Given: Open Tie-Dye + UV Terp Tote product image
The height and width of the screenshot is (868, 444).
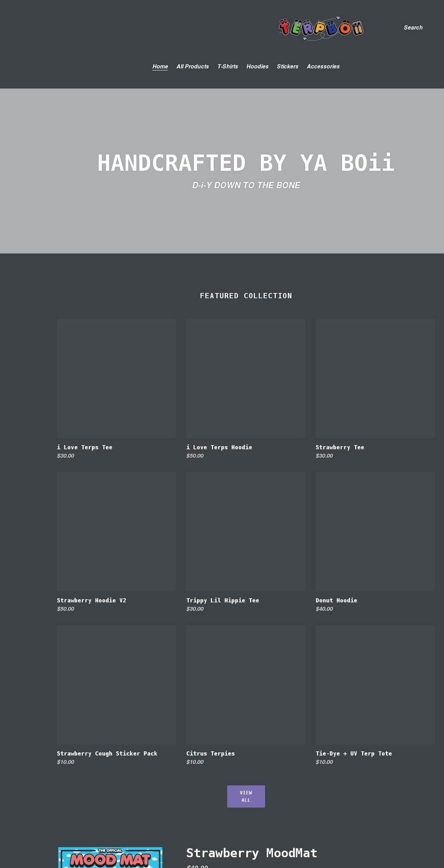Looking at the screenshot, I should tap(375, 685).
